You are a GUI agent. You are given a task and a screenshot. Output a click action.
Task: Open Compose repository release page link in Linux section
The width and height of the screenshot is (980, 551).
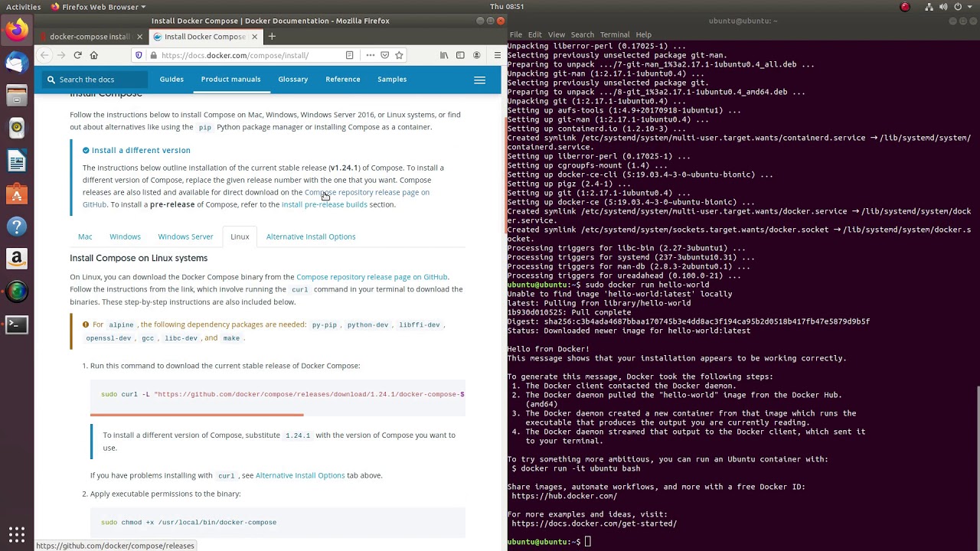(372, 277)
